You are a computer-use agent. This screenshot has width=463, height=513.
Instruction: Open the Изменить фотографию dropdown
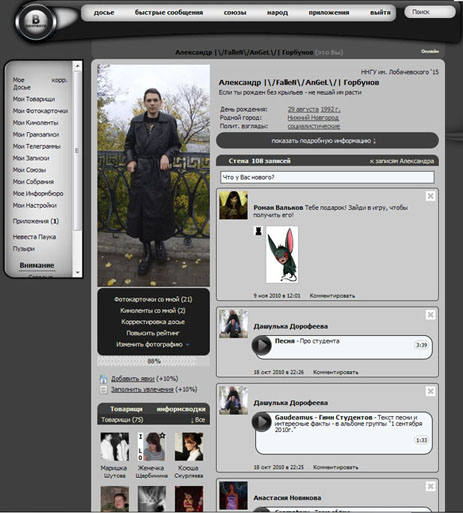pyautogui.click(x=153, y=344)
